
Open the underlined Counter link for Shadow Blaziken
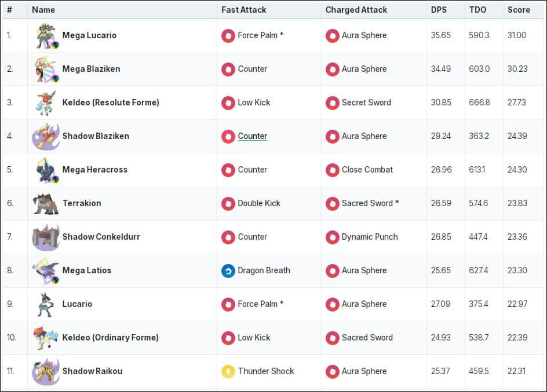(253, 136)
